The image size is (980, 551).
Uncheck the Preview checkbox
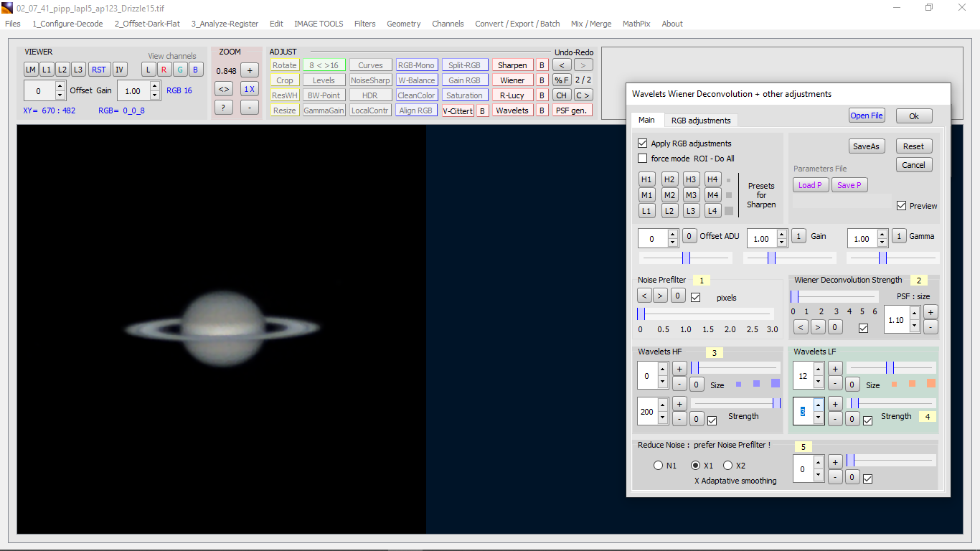click(901, 206)
